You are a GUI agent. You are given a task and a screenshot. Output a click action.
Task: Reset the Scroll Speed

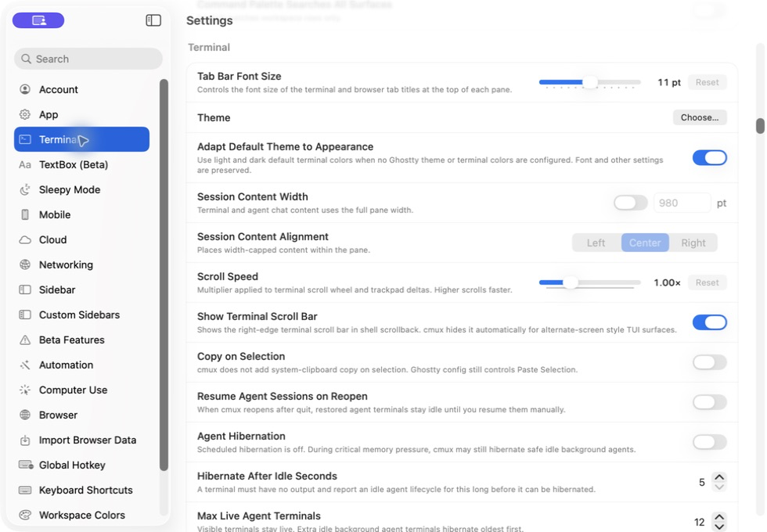pyautogui.click(x=707, y=282)
